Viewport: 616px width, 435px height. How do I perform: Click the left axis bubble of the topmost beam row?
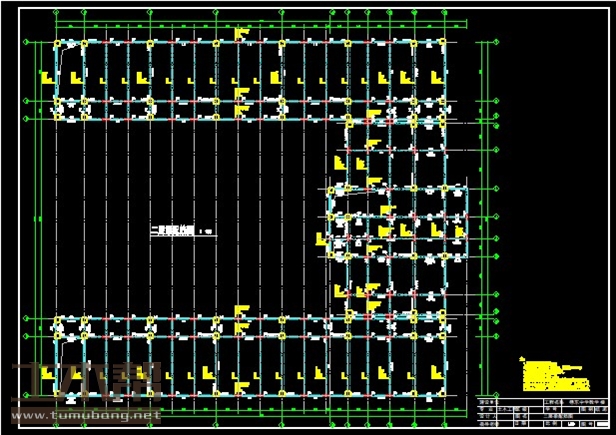click(x=24, y=43)
